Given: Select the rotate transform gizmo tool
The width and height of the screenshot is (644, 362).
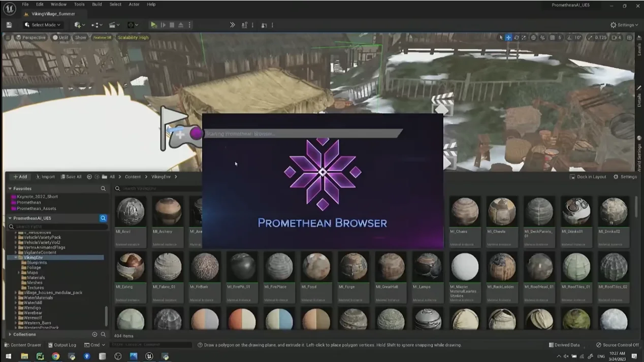Looking at the screenshot, I should (x=517, y=38).
